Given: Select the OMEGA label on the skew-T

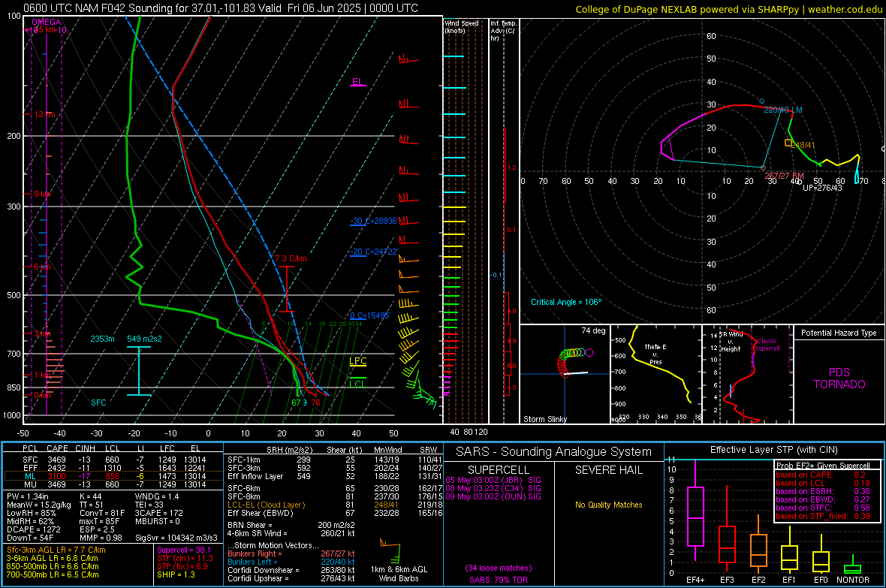Looking at the screenshot, I should pyautogui.click(x=47, y=22).
